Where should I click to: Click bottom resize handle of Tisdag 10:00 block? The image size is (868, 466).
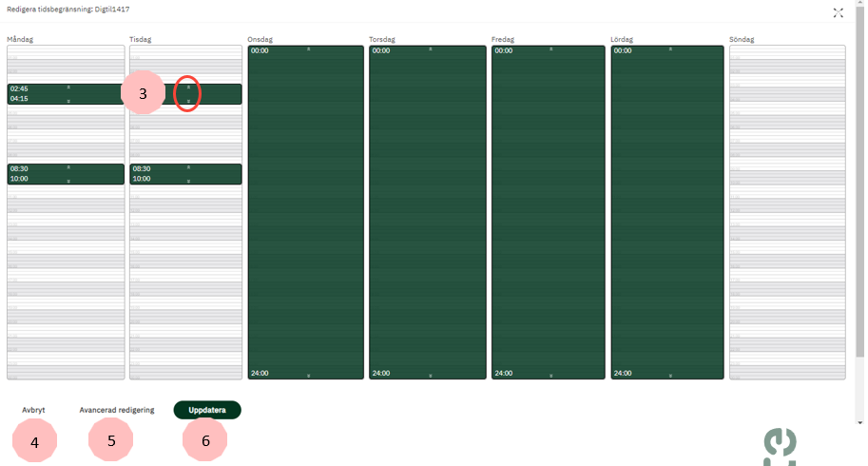point(188,181)
